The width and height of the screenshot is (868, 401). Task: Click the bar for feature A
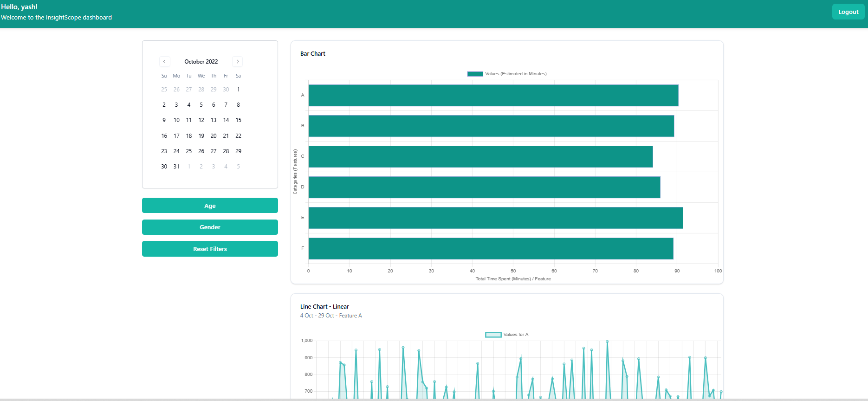(x=493, y=95)
